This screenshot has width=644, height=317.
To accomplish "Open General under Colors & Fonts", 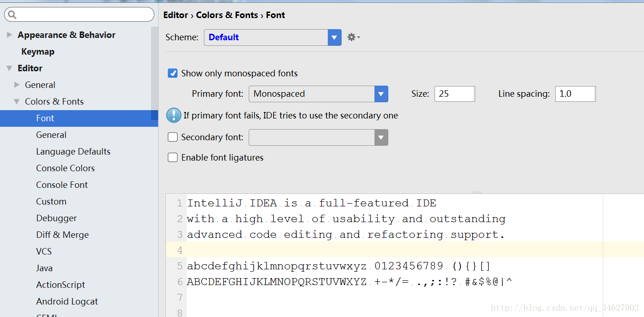I will pos(51,135).
